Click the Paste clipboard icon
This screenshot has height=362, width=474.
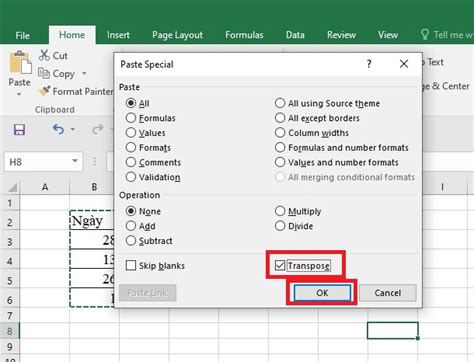tap(20, 62)
